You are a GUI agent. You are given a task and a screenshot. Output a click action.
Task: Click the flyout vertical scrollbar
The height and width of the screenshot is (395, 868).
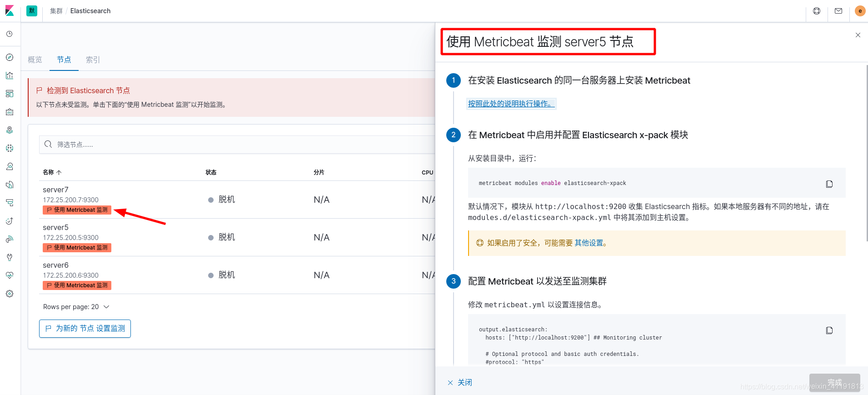coord(866,152)
